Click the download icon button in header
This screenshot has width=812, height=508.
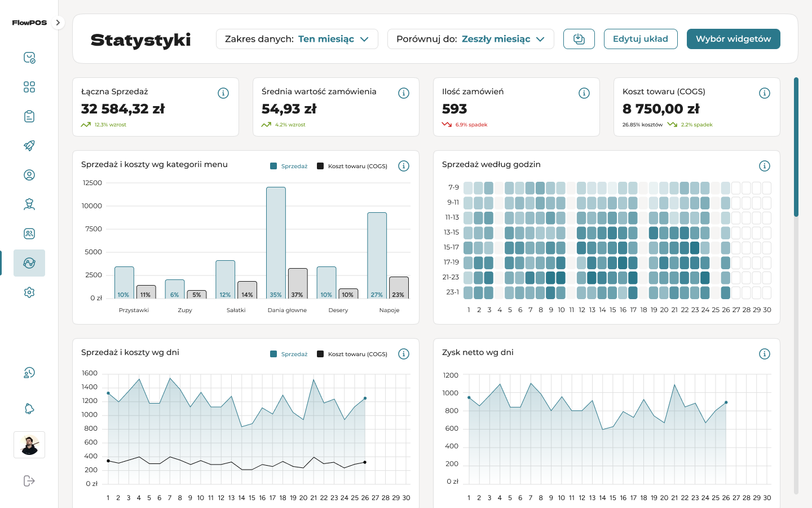click(579, 39)
